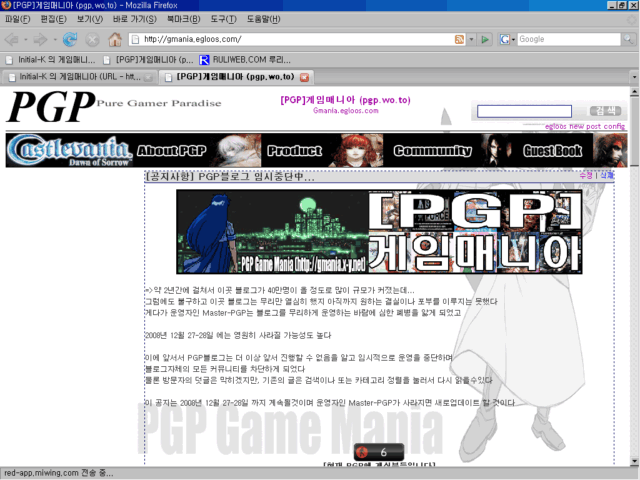640x480 pixels.
Task: Expand the address bar URL history dropdown
Action: (x=471, y=39)
